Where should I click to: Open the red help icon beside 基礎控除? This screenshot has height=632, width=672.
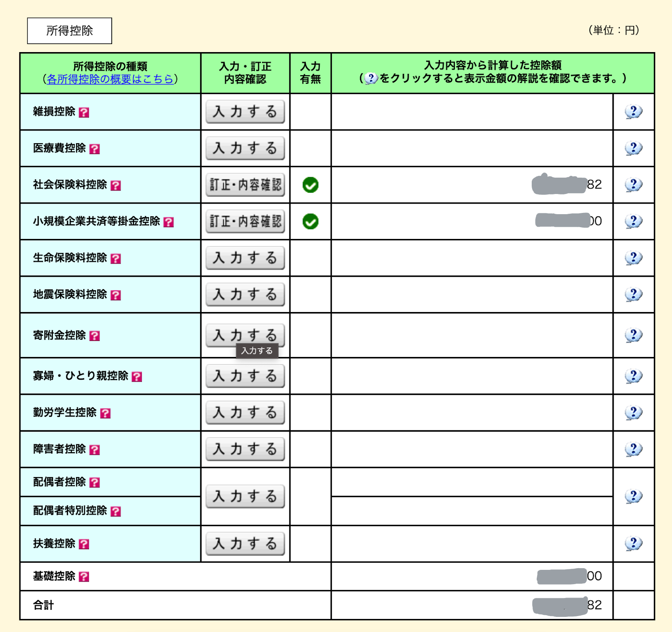click(x=84, y=577)
